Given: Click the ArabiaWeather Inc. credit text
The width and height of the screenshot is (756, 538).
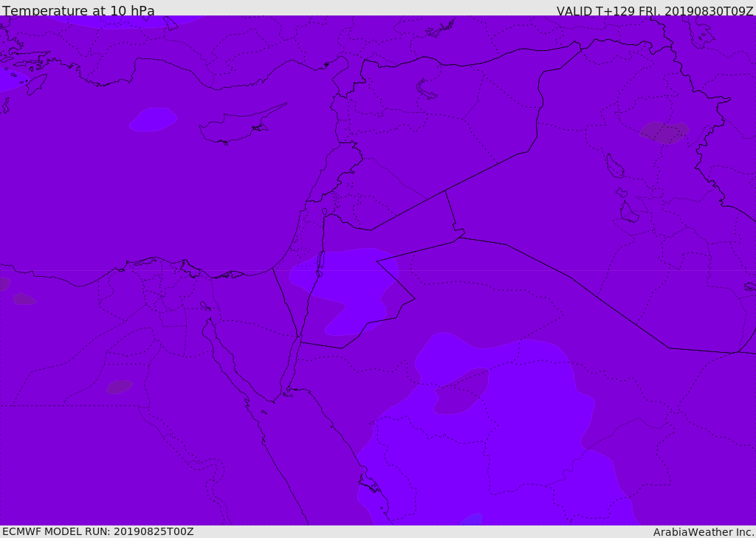Looking at the screenshot, I should click(x=704, y=532).
